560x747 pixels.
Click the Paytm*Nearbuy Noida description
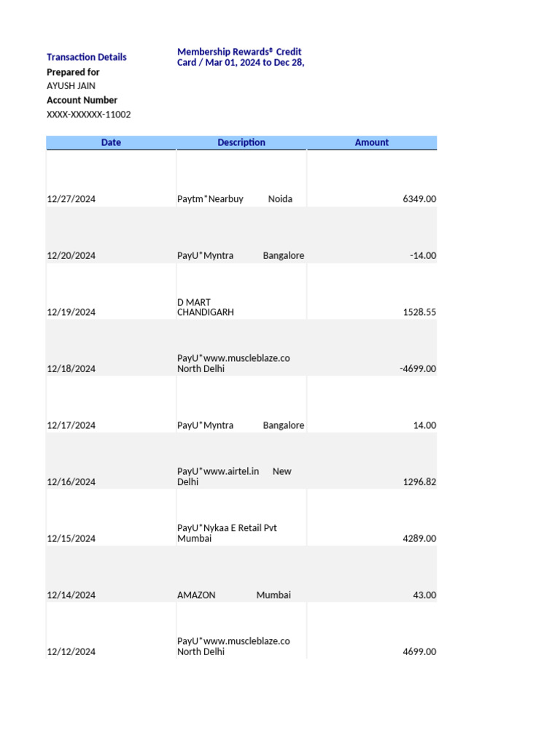[x=235, y=199]
